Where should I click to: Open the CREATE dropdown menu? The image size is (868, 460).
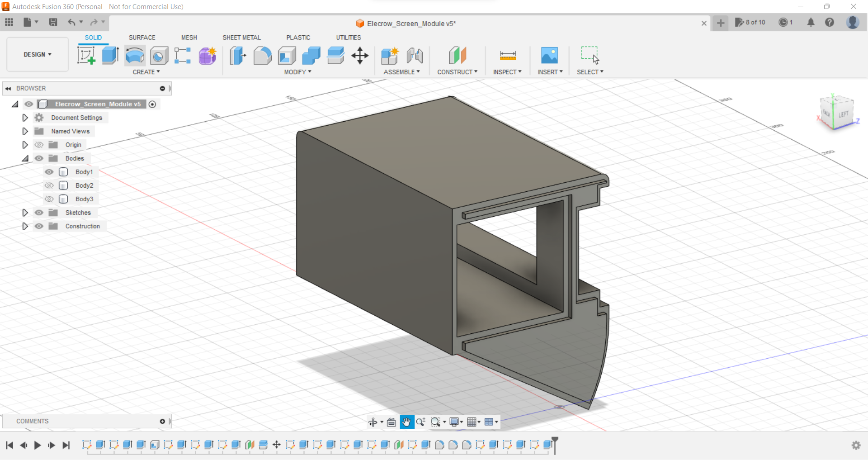click(146, 72)
